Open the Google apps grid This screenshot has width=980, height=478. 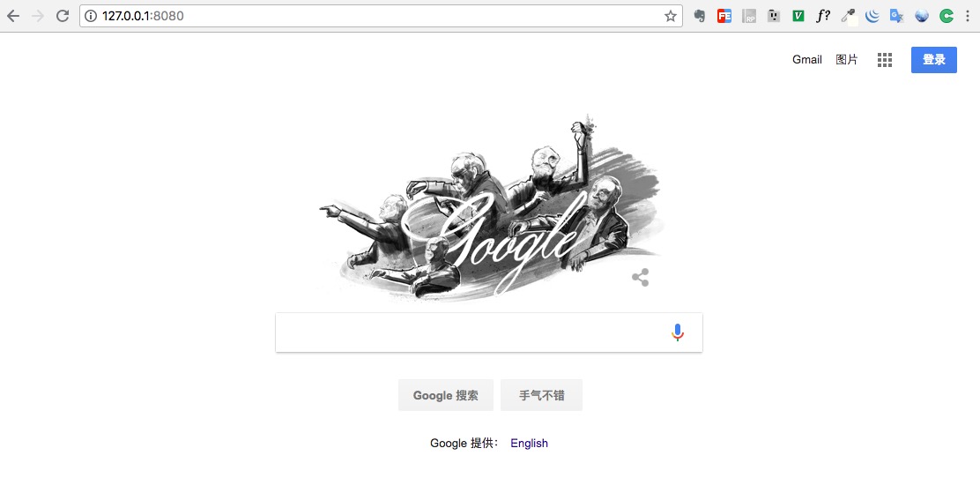884,60
